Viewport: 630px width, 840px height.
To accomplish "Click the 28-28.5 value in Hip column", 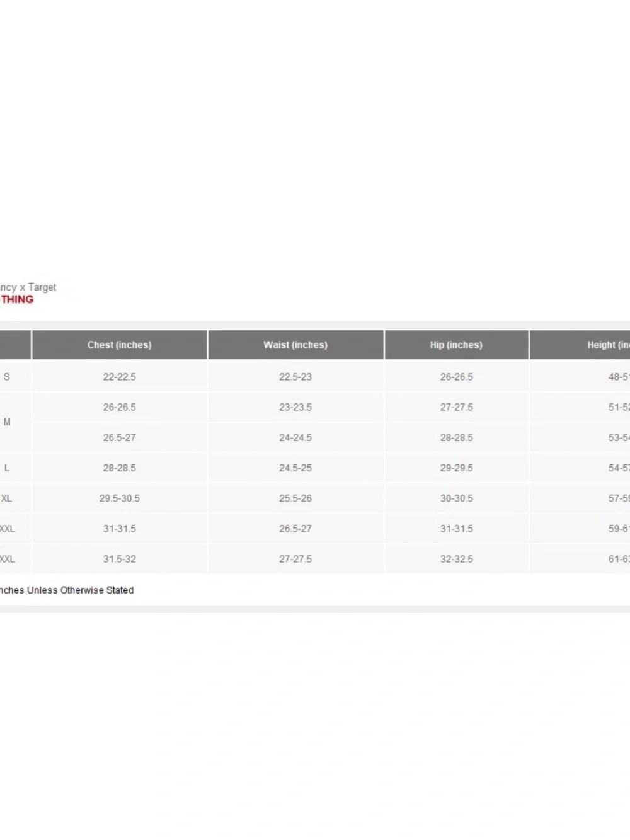I will tap(457, 437).
